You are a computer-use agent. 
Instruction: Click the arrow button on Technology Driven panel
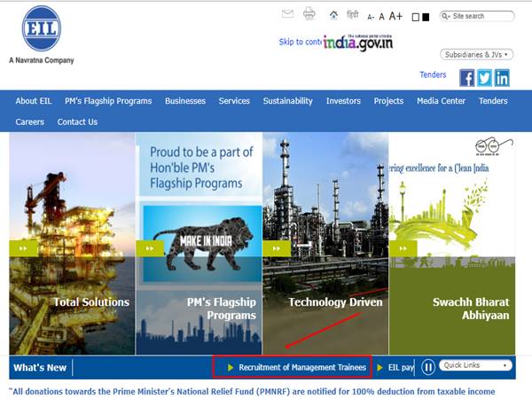point(277,248)
